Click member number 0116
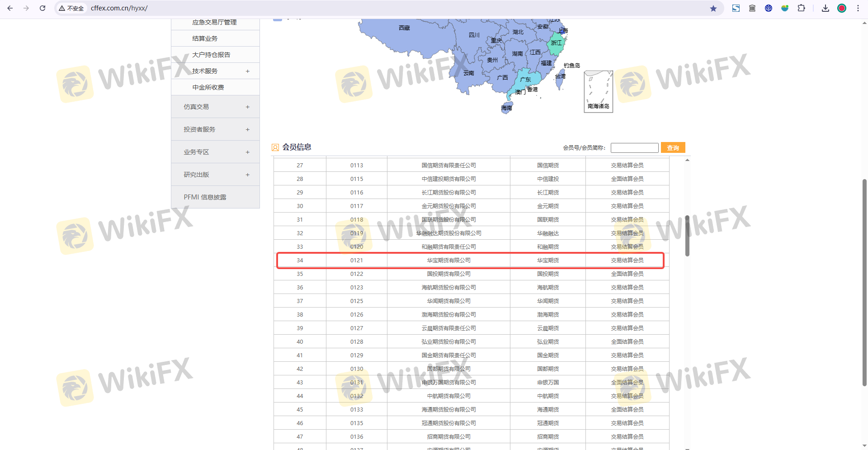Image resolution: width=868 pixels, height=450 pixels. coord(357,193)
